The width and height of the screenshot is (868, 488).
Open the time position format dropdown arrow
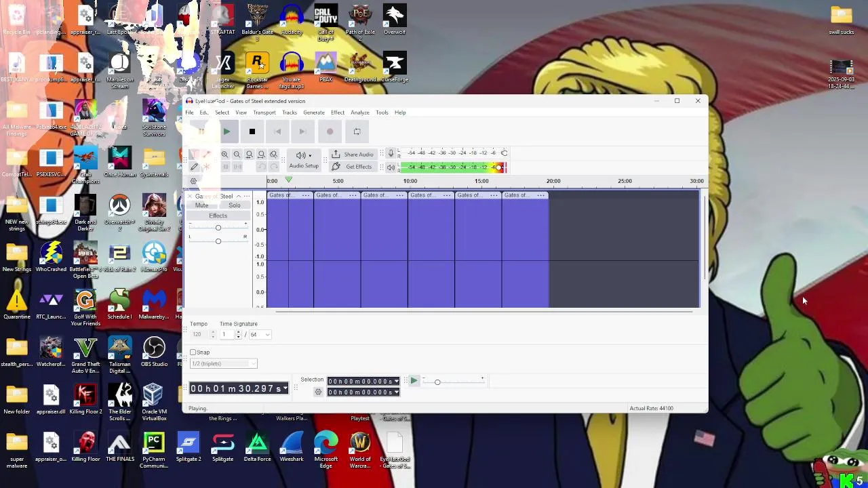pyautogui.click(x=285, y=388)
